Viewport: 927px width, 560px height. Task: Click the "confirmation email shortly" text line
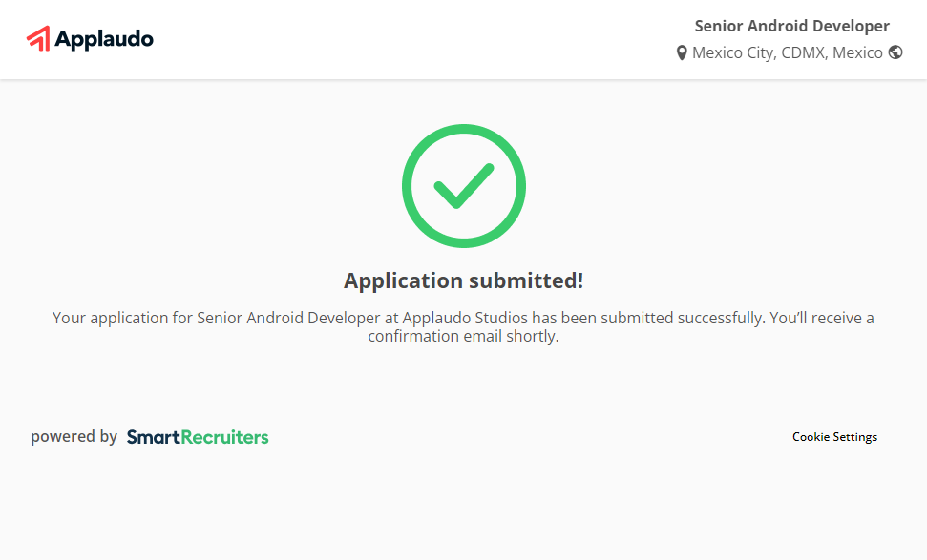(x=463, y=337)
